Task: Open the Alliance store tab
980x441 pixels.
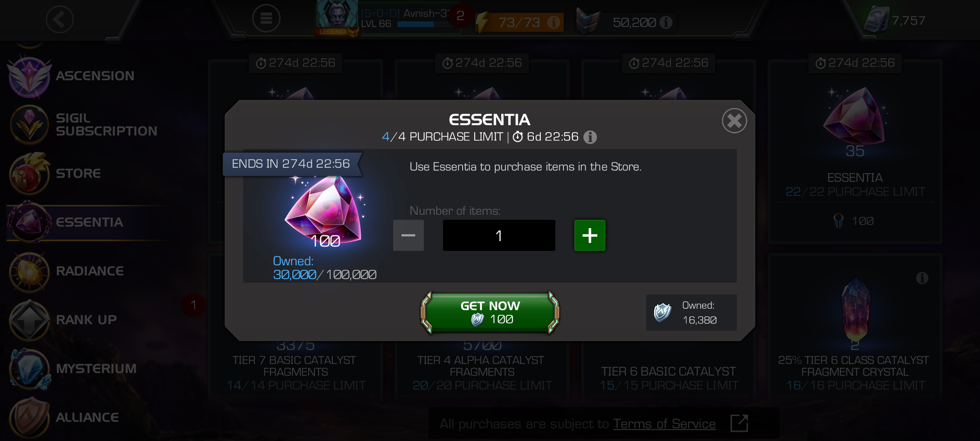Action: point(87,418)
